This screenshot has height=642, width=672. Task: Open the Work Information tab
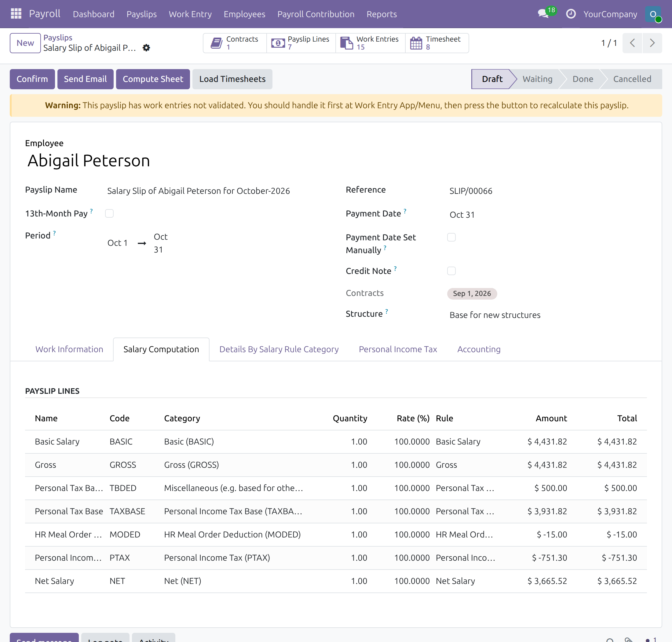[x=69, y=349]
